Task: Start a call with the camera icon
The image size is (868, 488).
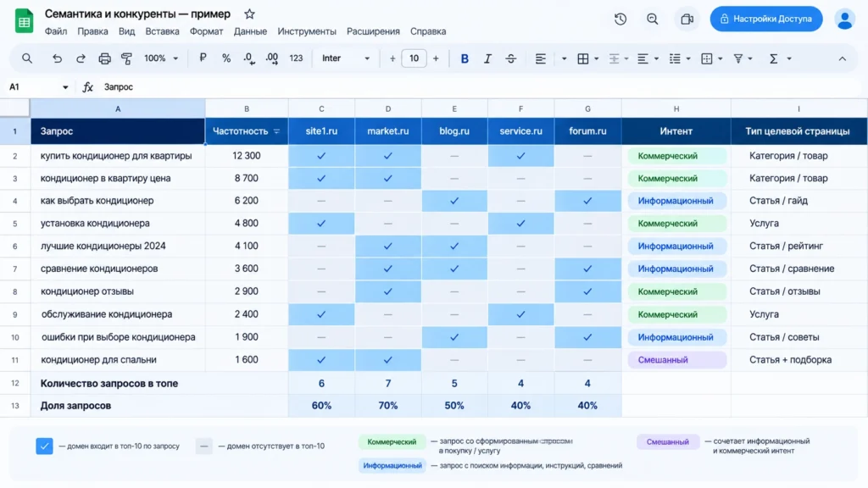Action: (x=687, y=19)
